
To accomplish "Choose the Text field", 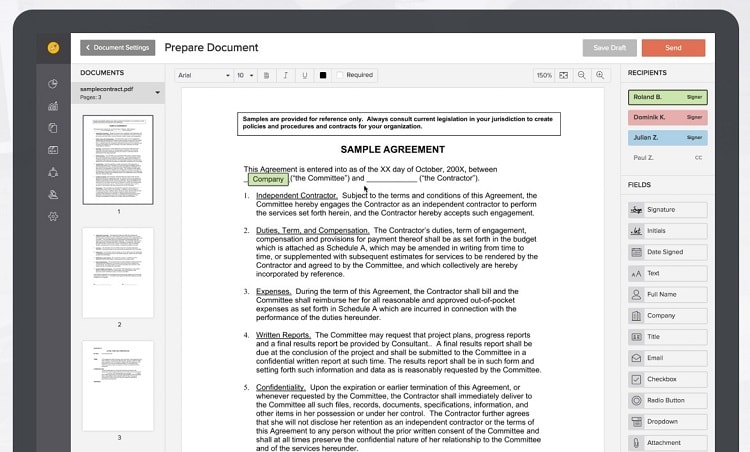I will tap(668, 273).
